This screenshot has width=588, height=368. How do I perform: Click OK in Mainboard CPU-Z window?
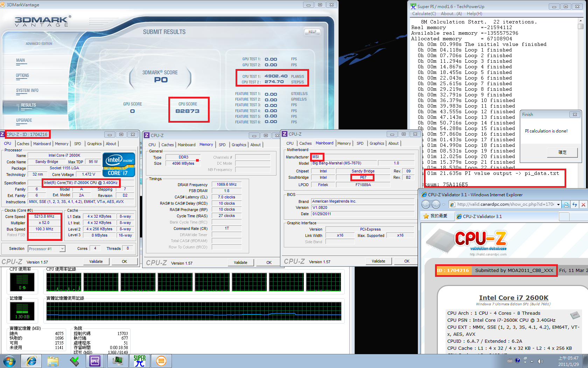(x=407, y=261)
